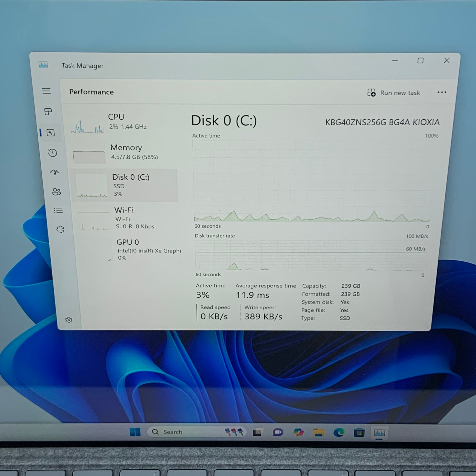Open the Services puzzle icon

[60, 230]
